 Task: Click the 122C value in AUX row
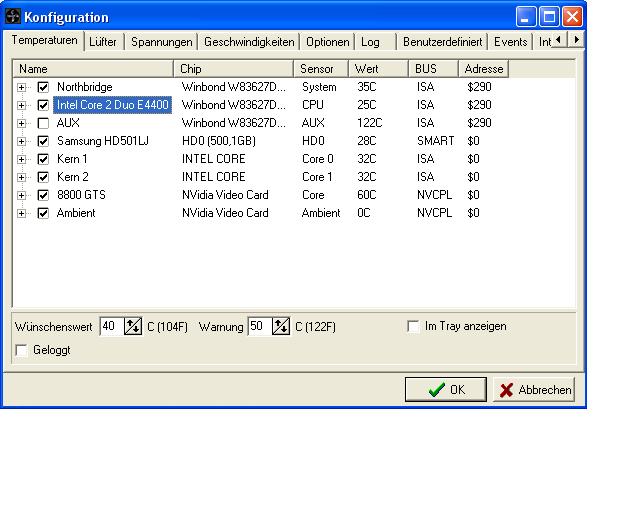370,123
